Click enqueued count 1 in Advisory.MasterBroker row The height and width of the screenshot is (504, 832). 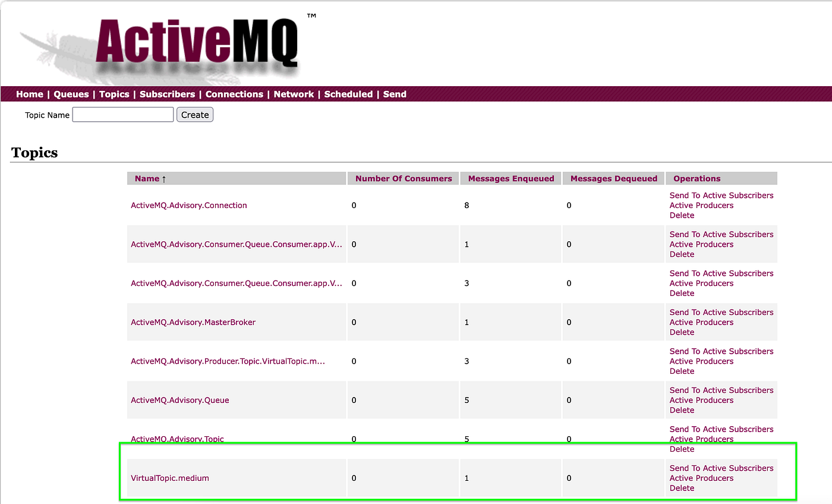click(x=467, y=322)
